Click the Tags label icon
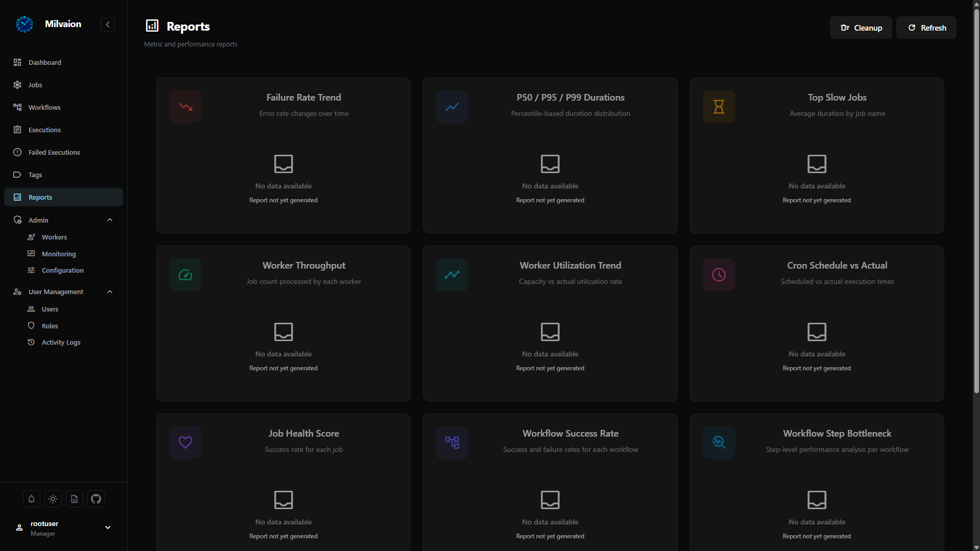The height and width of the screenshot is (551, 980). [17, 175]
